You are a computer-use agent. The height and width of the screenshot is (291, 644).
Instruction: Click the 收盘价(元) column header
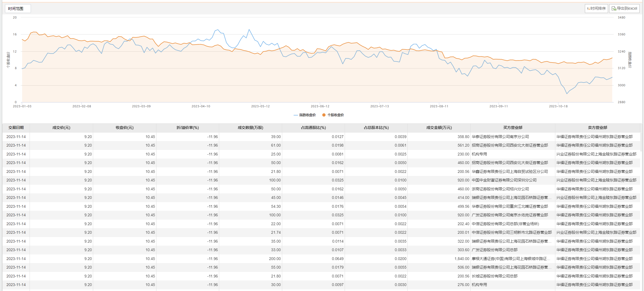click(x=124, y=128)
